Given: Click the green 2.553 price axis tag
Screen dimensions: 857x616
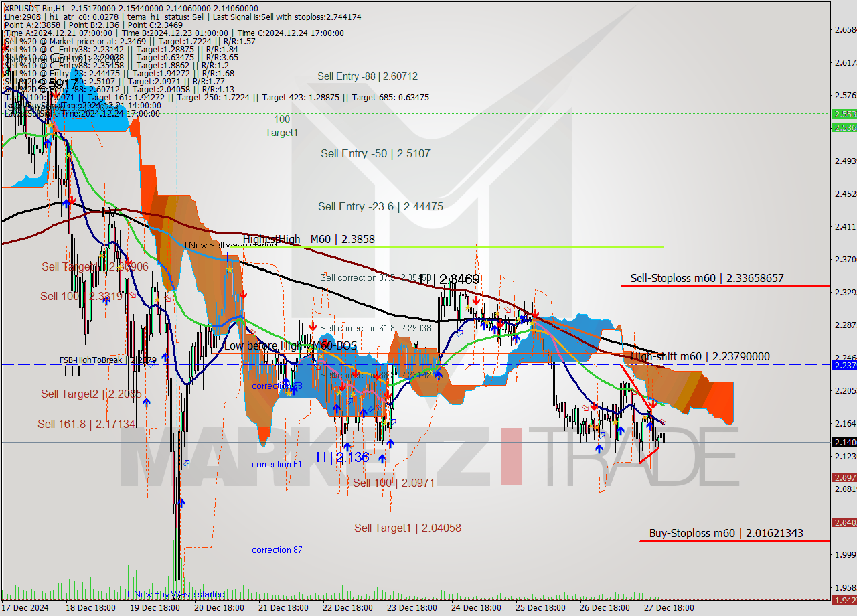Looking at the screenshot, I should (x=844, y=114).
